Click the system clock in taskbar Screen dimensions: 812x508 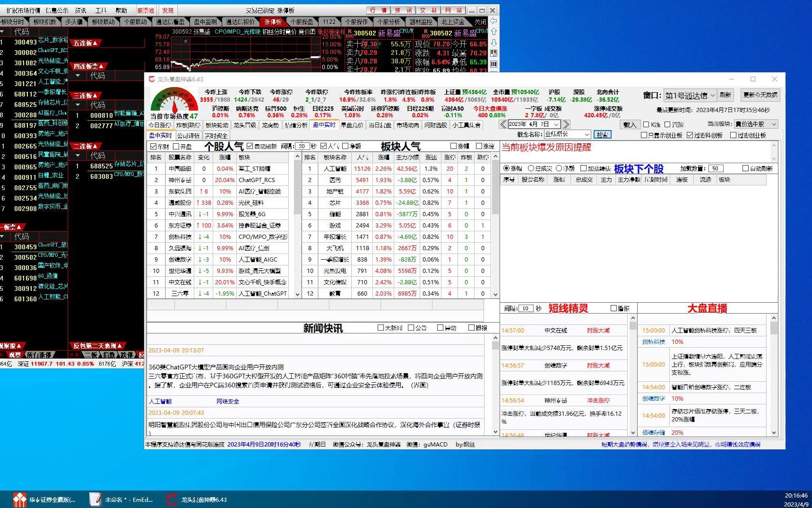pyautogui.click(x=796, y=499)
